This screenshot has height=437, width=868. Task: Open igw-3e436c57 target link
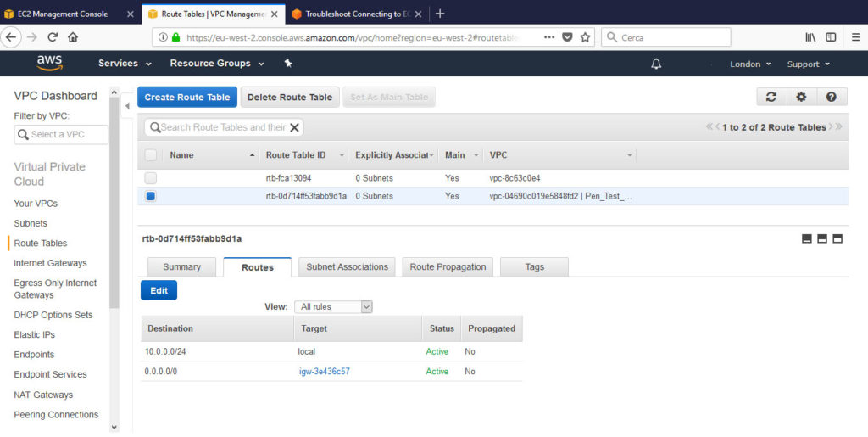325,371
